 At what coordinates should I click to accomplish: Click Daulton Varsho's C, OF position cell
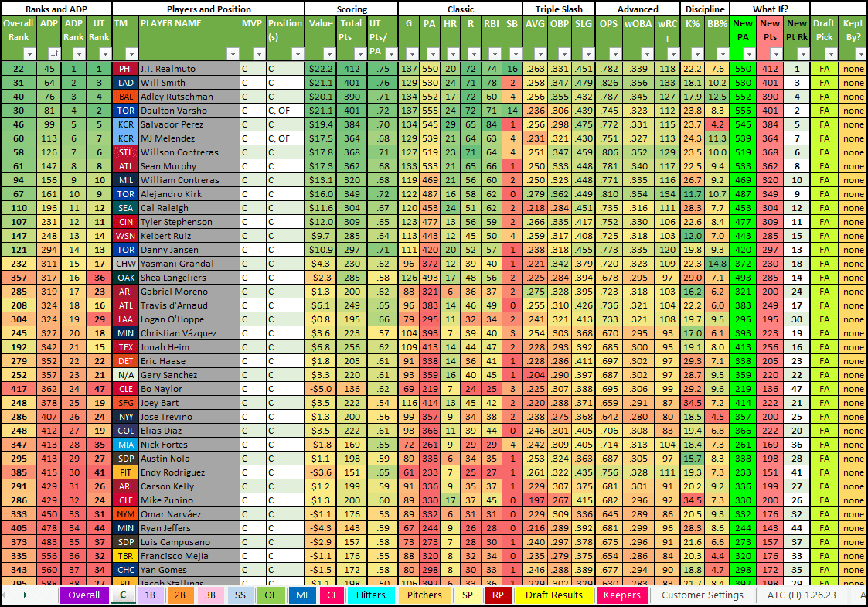coord(285,111)
